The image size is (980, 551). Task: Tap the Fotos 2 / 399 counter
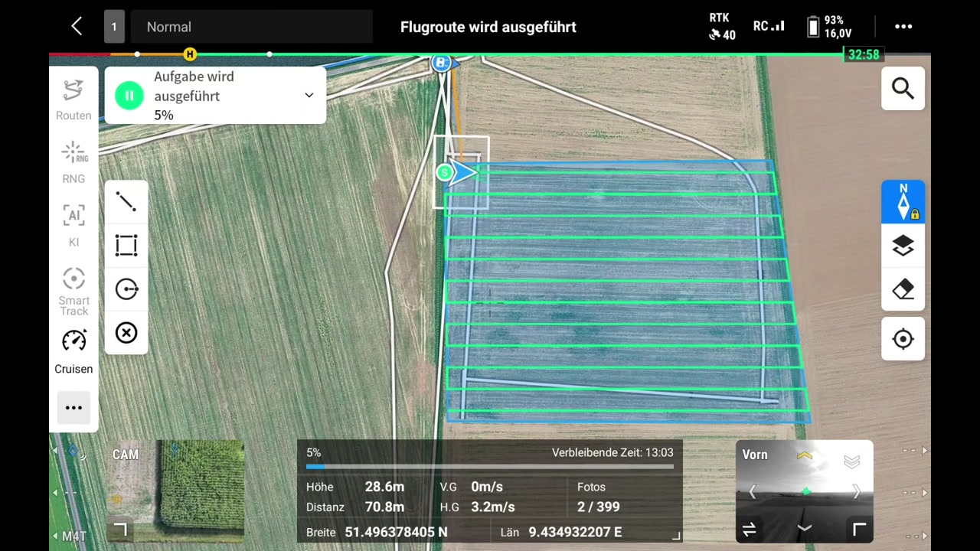599,497
